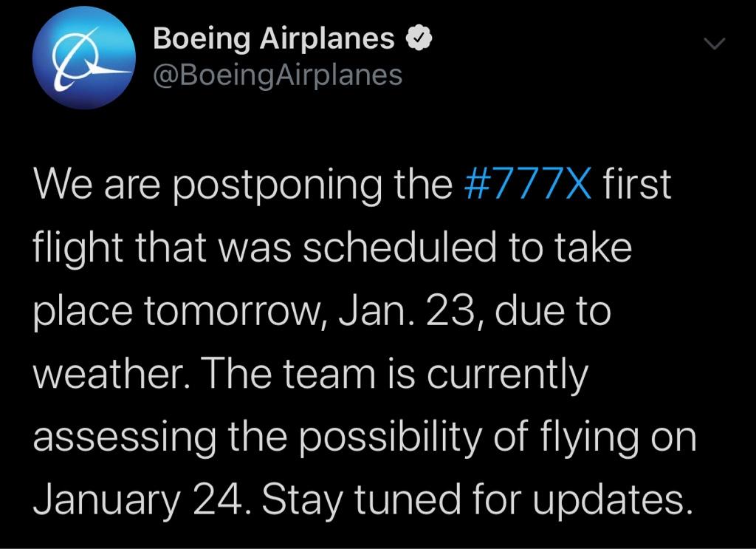Click 'Stay tuned for updates' sentence
The width and height of the screenshot is (756, 549).
[x=473, y=499]
